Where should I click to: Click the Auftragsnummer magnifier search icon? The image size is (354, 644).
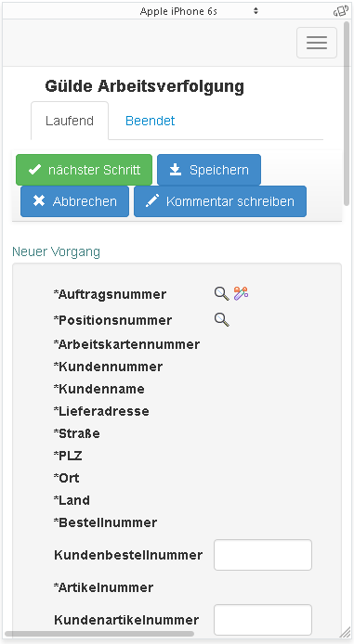pyautogui.click(x=222, y=293)
